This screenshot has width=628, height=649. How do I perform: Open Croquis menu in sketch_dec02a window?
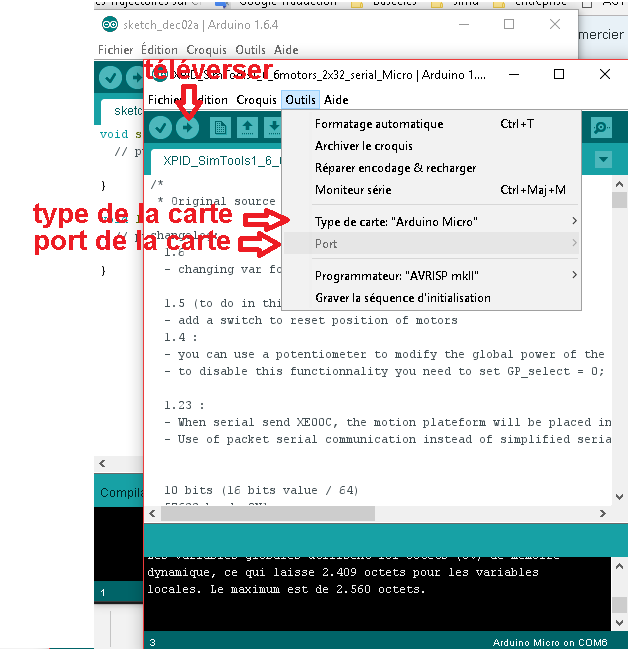(x=206, y=50)
